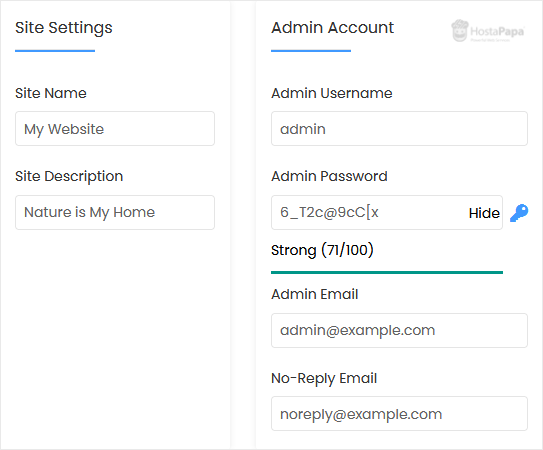This screenshot has width=543, height=450.
Task: Click the Admin Password label
Action: (x=329, y=176)
